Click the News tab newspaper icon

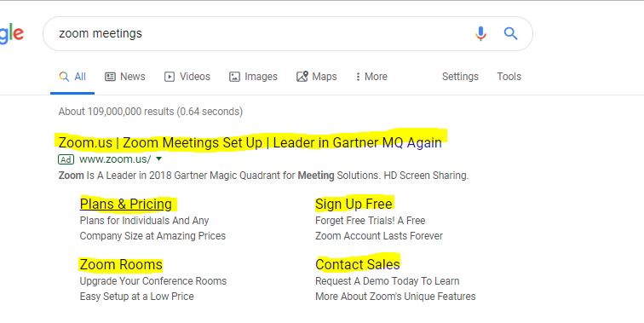[x=110, y=77]
